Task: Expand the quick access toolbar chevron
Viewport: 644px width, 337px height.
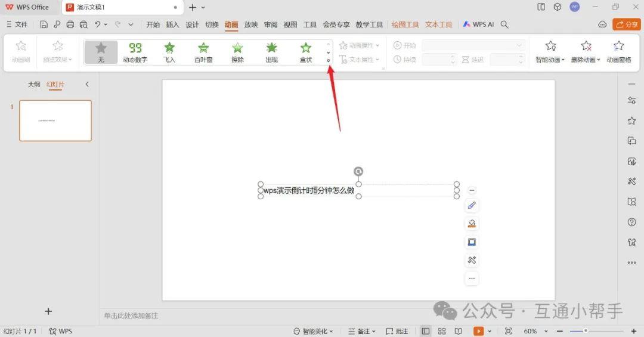Action: 131,24
